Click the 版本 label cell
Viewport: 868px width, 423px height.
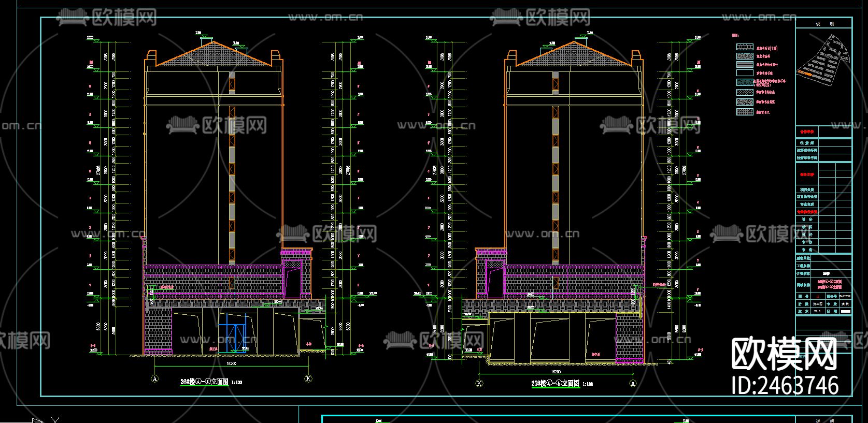click(x=803, y=312)
